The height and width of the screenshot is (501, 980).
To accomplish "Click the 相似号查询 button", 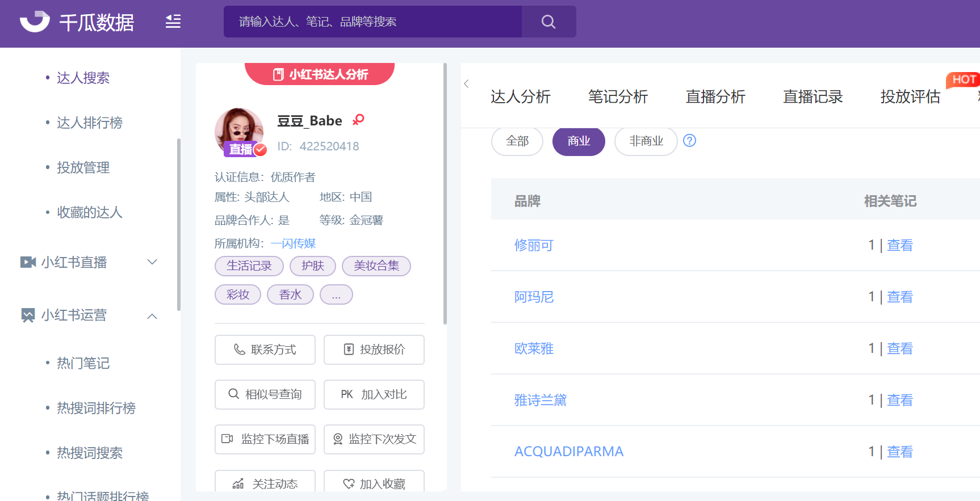I will pyautogui.click(x=265, y=394).
